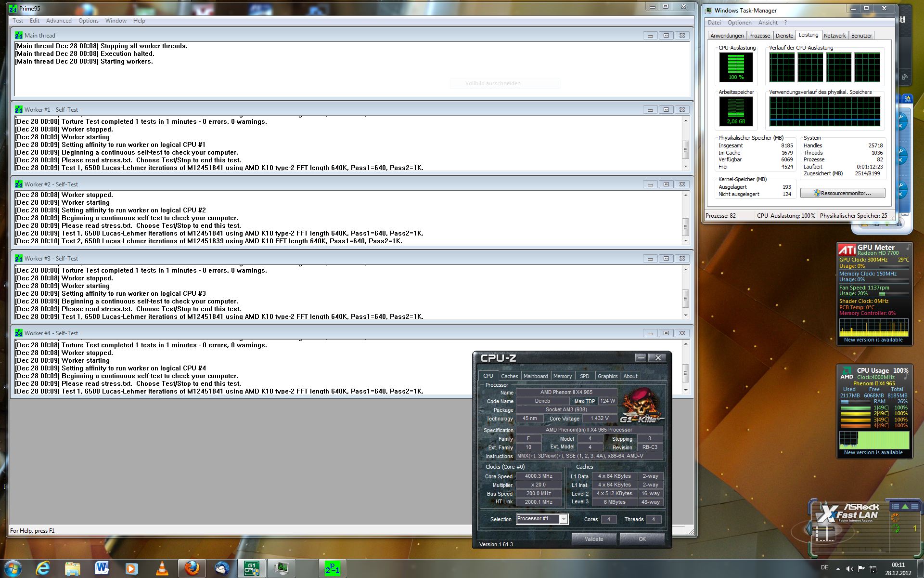Image resolution: width=924 pixels, height=578 pixels.
Task: Collapse XFast LAN widget with left arrow
Action: [x=809, y=529]
